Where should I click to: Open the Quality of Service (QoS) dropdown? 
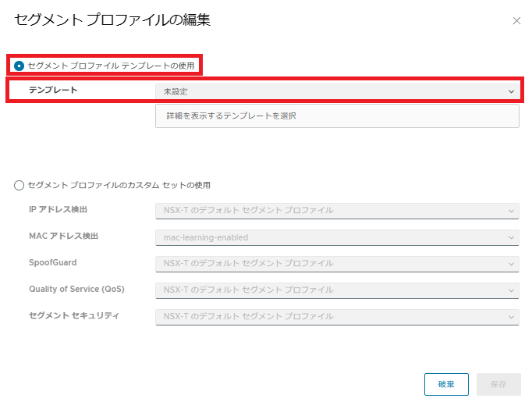[x=335, y=290]
